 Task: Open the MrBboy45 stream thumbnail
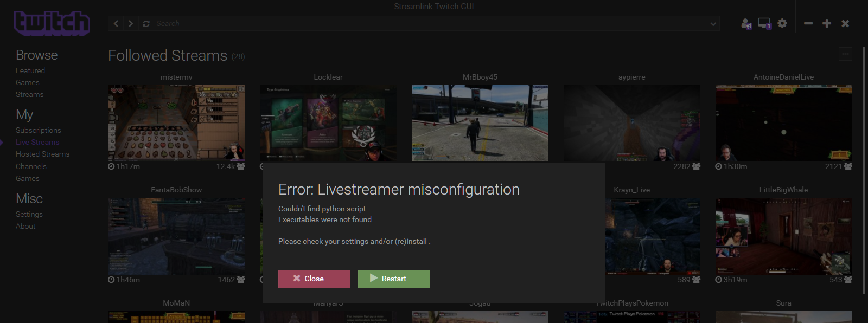480,123
